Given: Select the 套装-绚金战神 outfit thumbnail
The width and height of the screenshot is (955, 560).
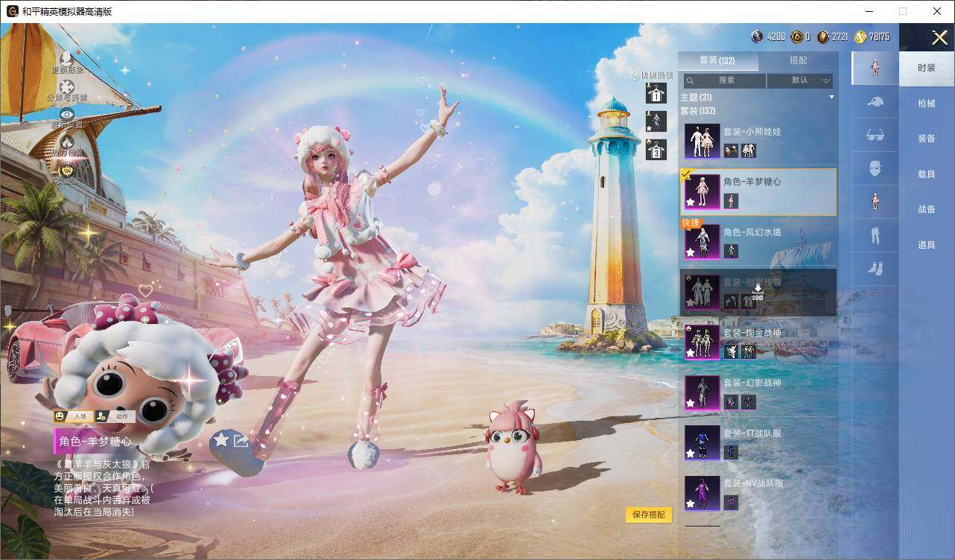Looking at the screenshot, I should coord(702,343).
